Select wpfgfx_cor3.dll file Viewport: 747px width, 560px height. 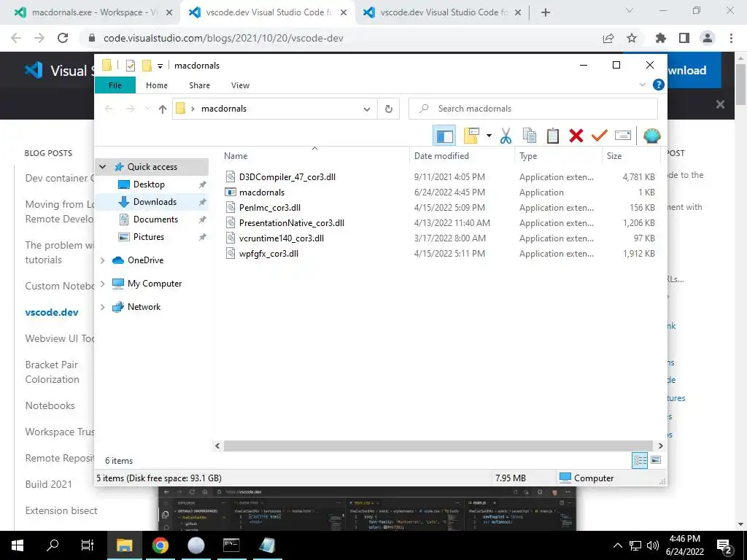[268, 253]
